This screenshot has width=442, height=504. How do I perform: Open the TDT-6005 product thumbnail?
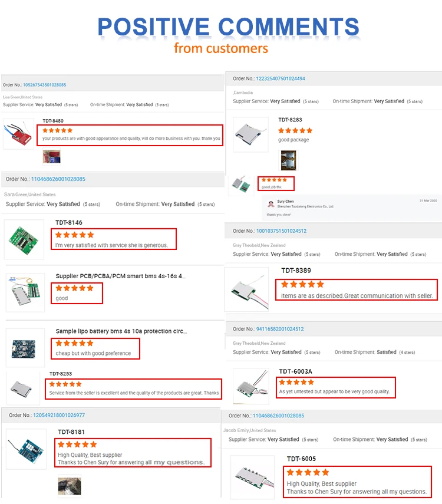click(x=253, y=477)
